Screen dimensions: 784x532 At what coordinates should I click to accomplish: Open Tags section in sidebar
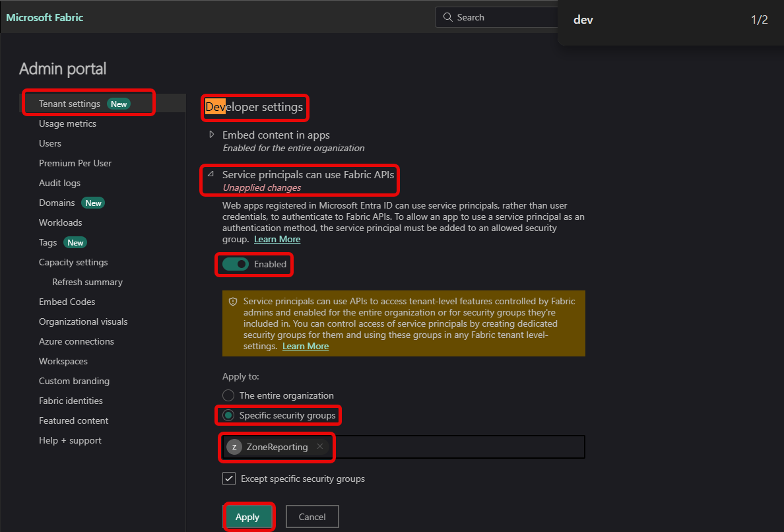(x=48, y=242)
